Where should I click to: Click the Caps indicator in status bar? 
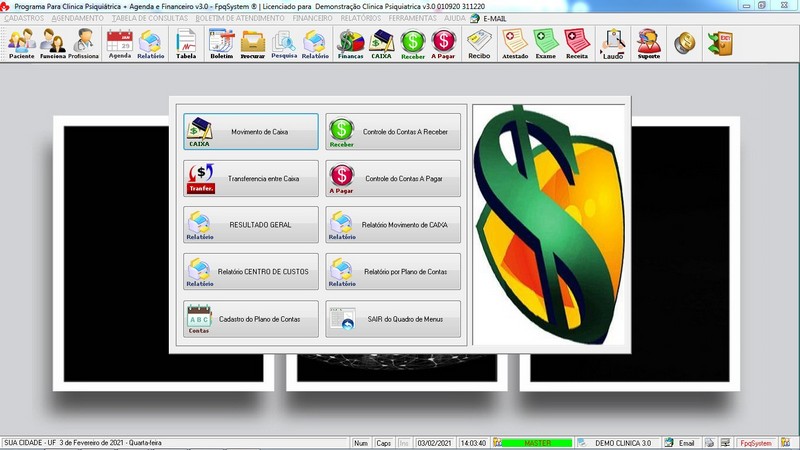(x=383, y=443)
